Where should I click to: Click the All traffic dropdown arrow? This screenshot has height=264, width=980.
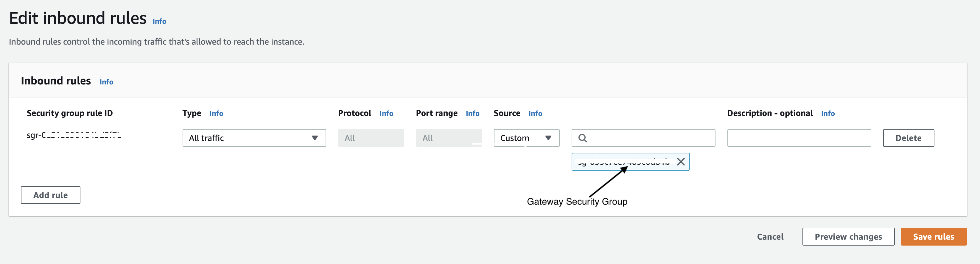315,138
